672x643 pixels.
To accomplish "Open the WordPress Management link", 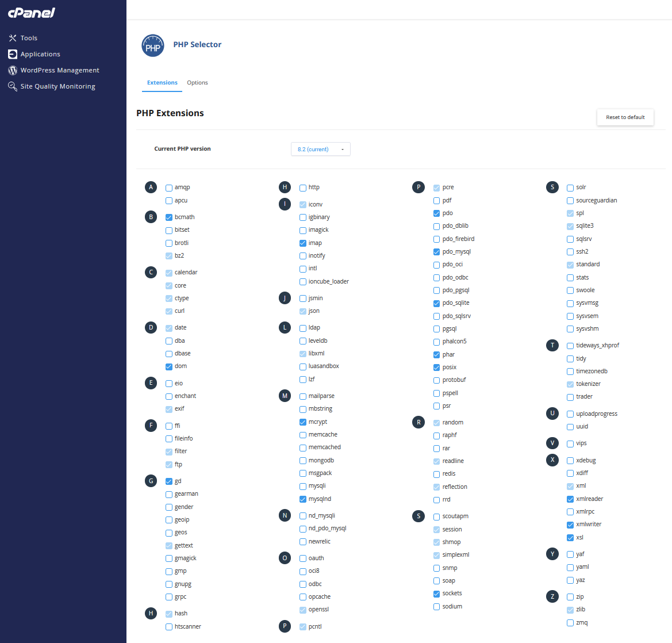I will coord(60,70).
